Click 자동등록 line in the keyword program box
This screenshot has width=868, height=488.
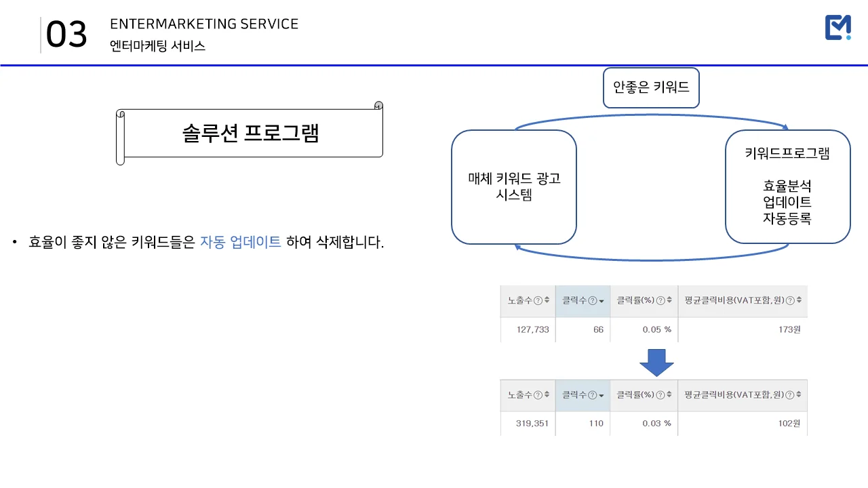[787, 218]
